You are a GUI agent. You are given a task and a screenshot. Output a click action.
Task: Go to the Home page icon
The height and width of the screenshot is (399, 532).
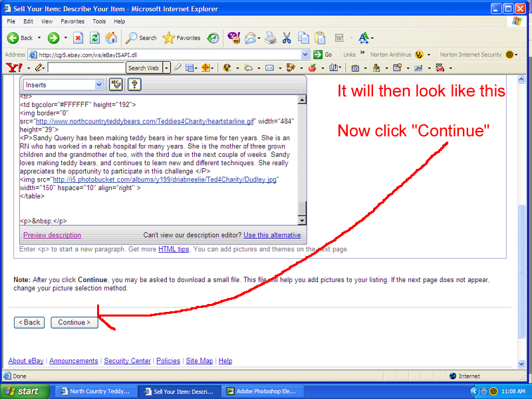(x=111, y=38)
